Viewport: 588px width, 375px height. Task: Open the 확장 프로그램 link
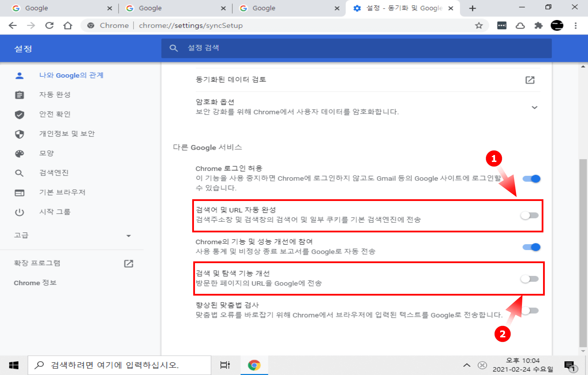[x=37, y=263]
